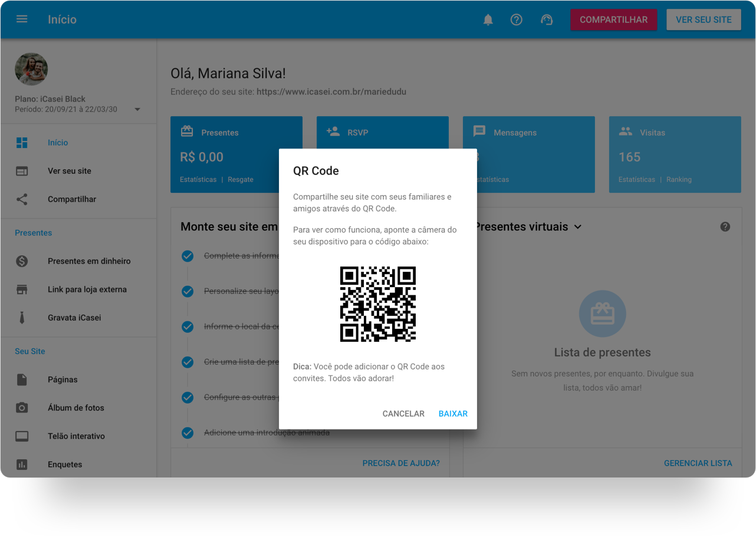Screen dimensions: 756x537
Task: Click the store icon in sidebar
Action: point(22,289)
